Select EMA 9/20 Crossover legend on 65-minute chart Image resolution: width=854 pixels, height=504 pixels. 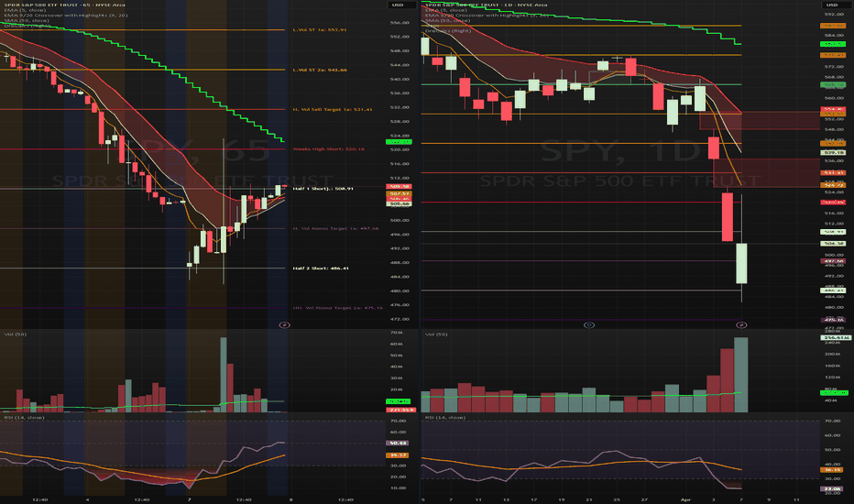click(x=66, y=16)
